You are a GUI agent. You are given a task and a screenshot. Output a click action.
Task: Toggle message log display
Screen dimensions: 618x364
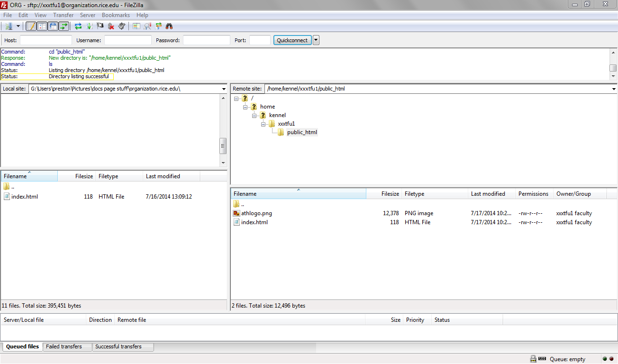pos(31,26)
